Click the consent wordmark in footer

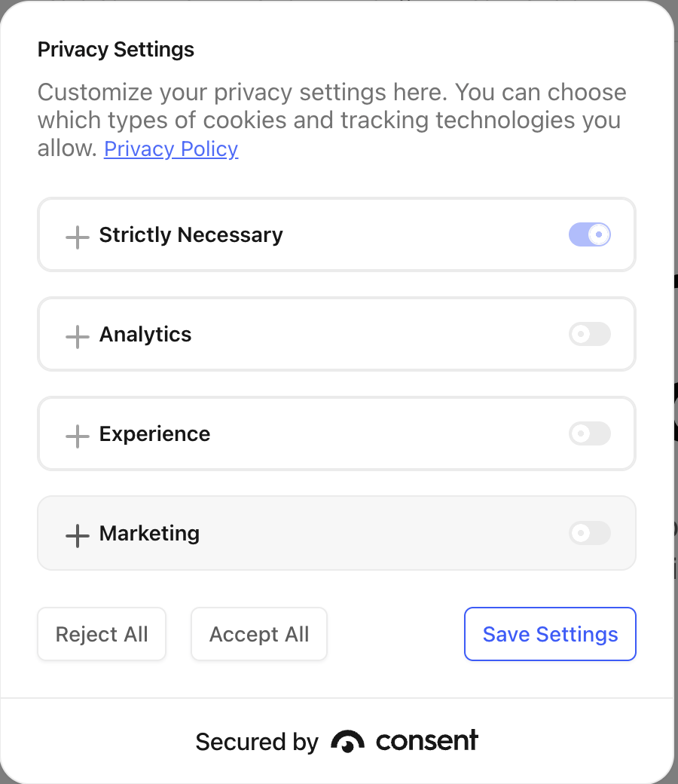[x=426, y=741]
